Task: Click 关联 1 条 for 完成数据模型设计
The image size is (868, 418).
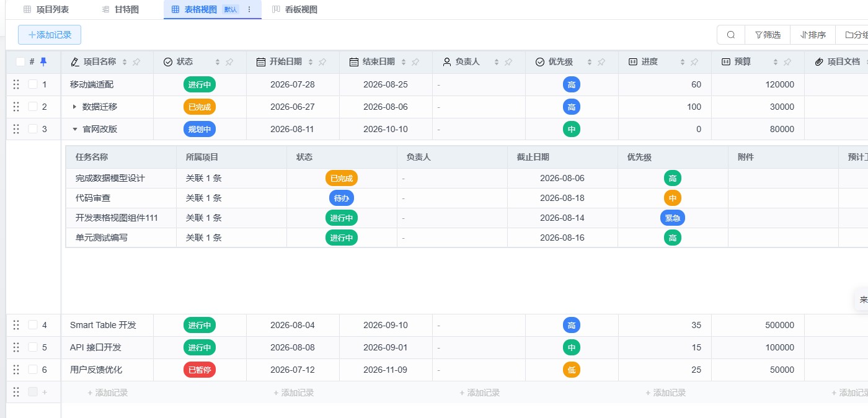Action: tap(204, 178)
